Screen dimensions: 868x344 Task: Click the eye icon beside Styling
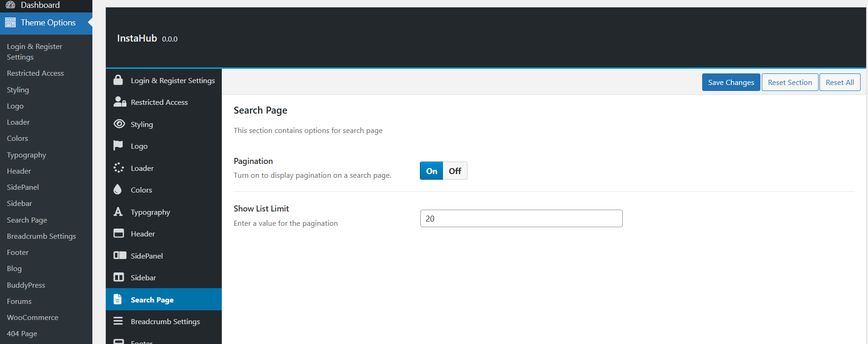(119, 124)
